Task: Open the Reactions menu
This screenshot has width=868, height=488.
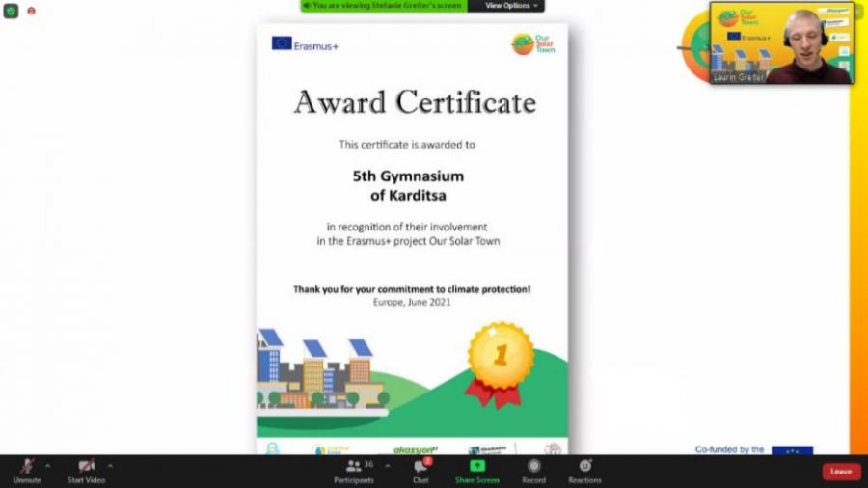Action: tap(584, 472)
